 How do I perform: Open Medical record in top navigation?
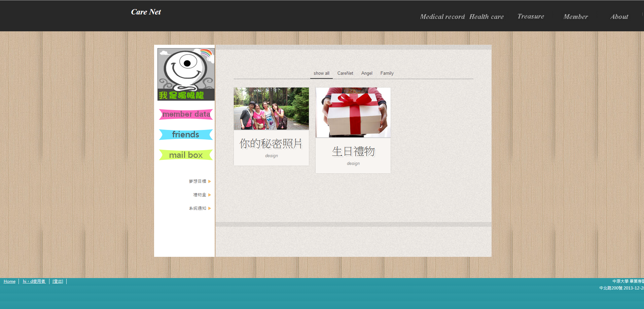pos(442,17)
